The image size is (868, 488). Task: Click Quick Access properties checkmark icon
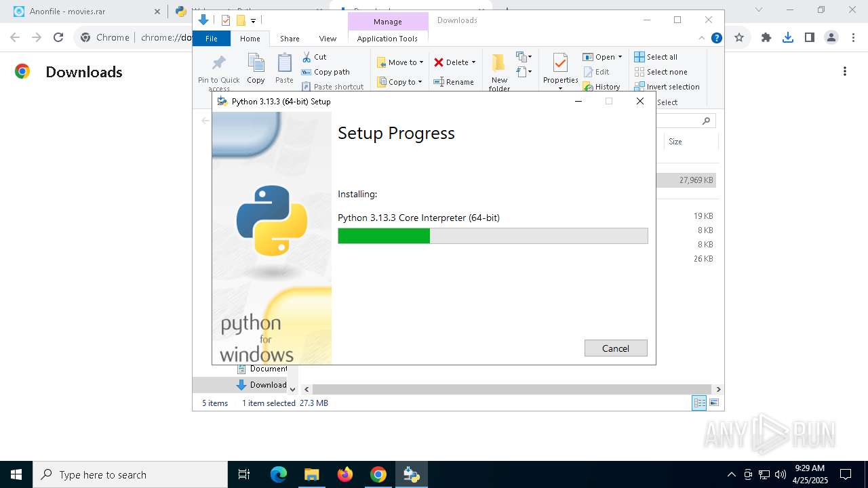click(x=226, y=20)
